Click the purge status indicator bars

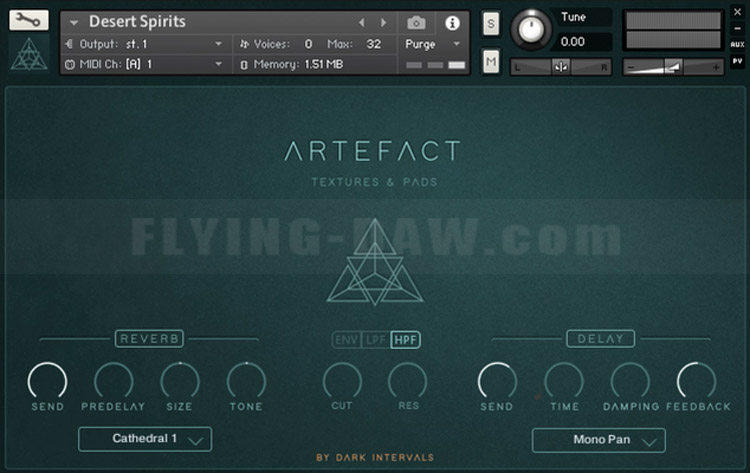pyautogui.click(x=435, y=65)
